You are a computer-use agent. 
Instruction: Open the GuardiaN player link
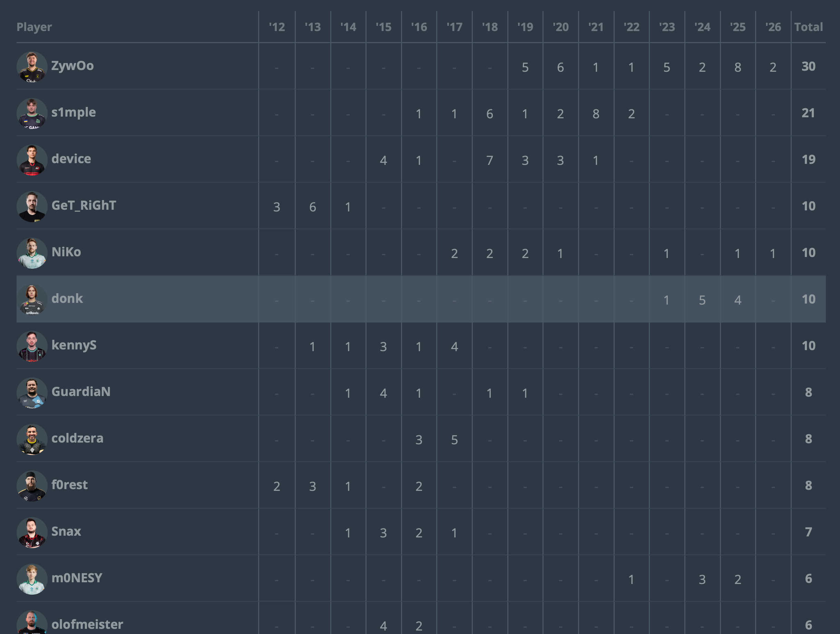[x=81, y=392]
